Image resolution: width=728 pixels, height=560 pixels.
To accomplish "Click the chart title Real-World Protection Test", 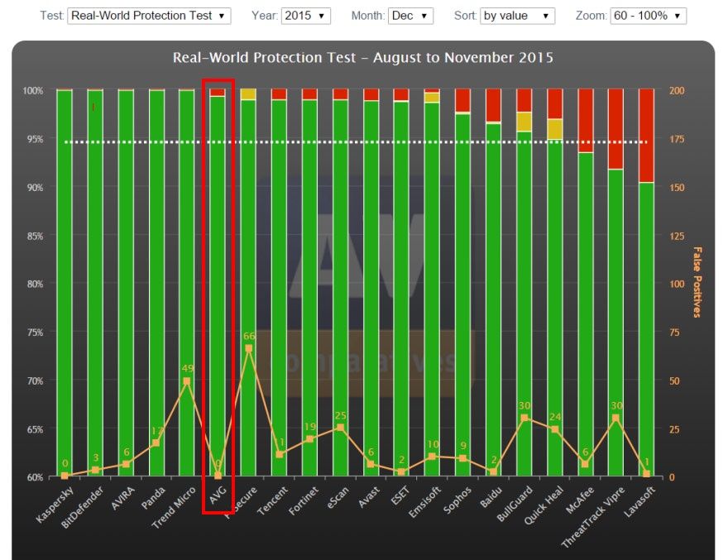I will (x=362, y=58).
